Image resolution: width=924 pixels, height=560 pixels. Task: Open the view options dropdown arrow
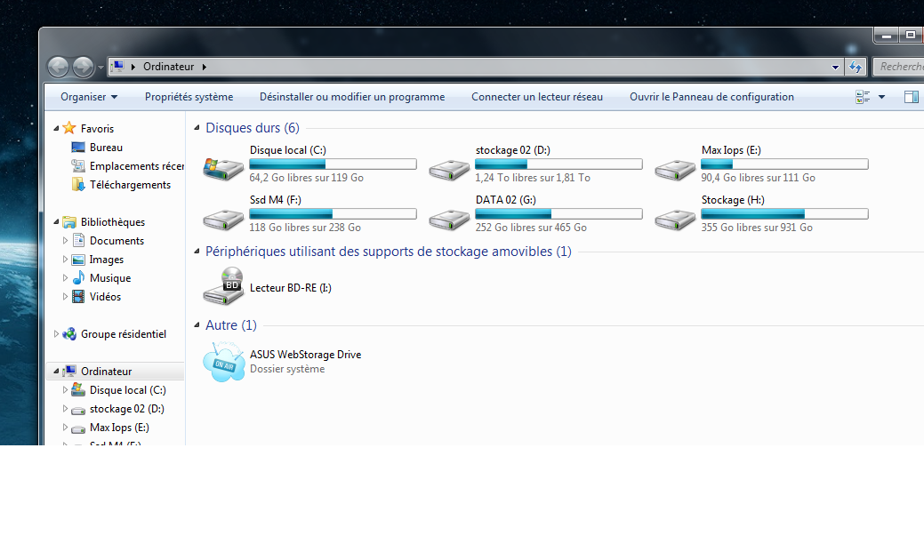pyautogui.click(x=881, y=97)
